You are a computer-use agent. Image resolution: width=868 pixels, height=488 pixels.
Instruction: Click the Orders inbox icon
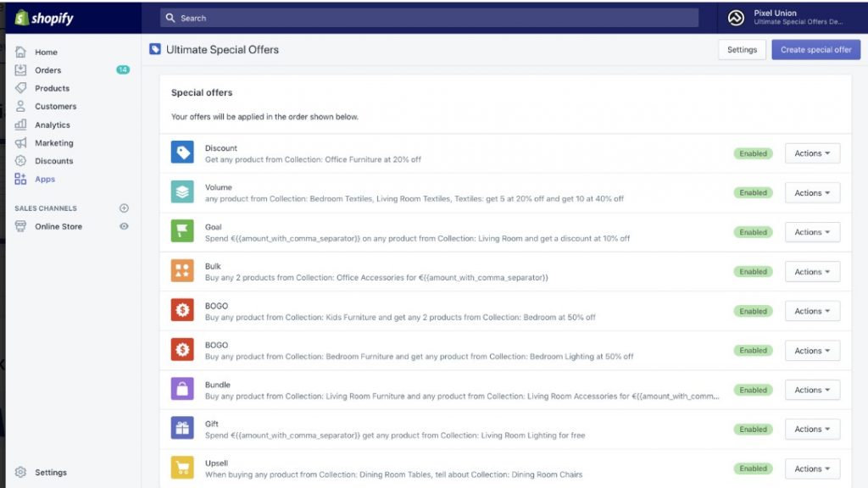coord(20,69)
